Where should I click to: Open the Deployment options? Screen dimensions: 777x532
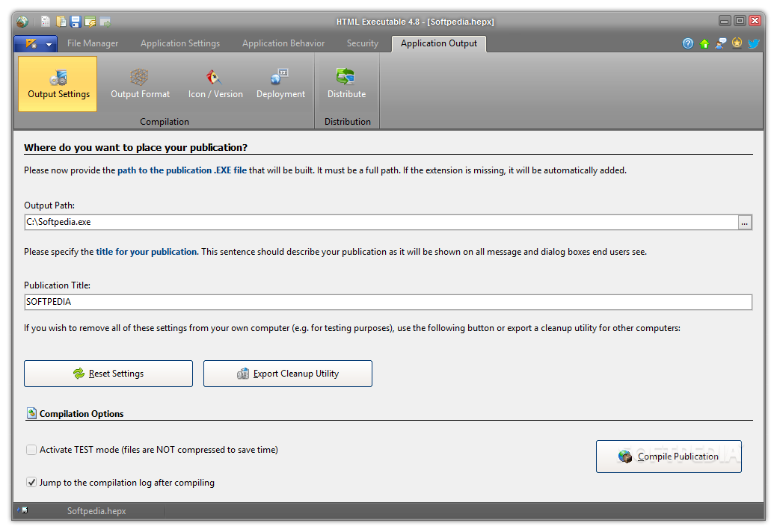pos(280,83)
